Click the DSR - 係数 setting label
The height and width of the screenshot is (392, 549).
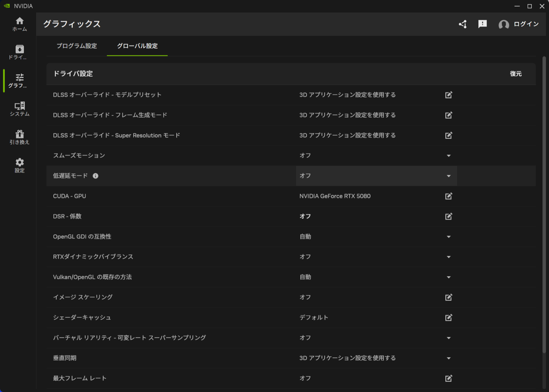coord(67,216)
